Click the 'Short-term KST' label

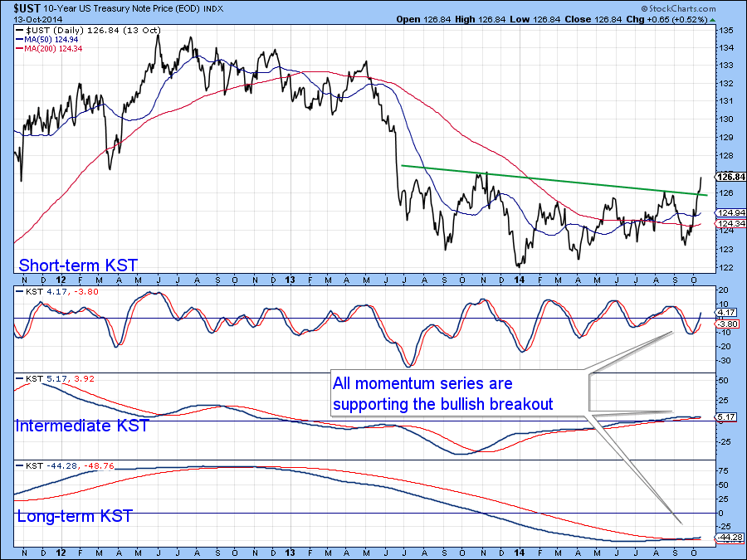click(78, 265)
